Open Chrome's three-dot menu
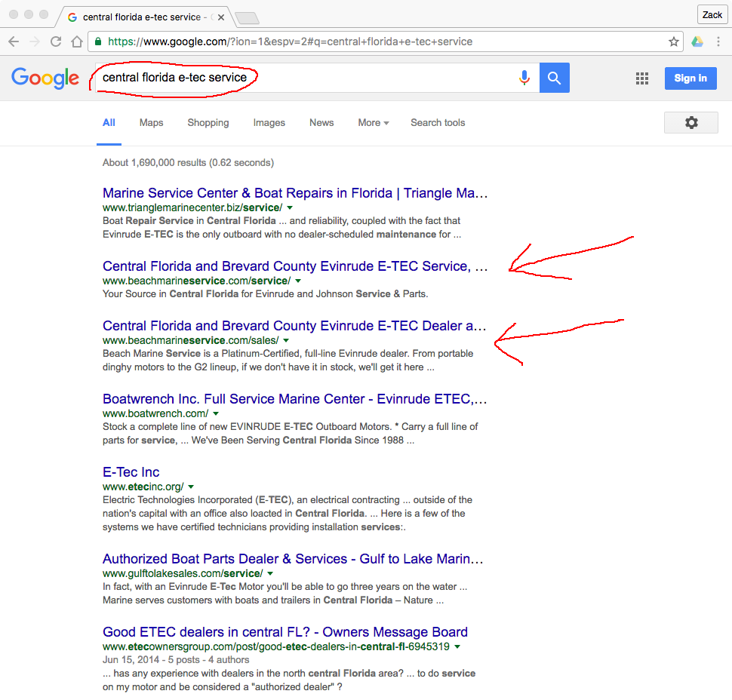The image size is (732, 700). [x=718, y=41]
